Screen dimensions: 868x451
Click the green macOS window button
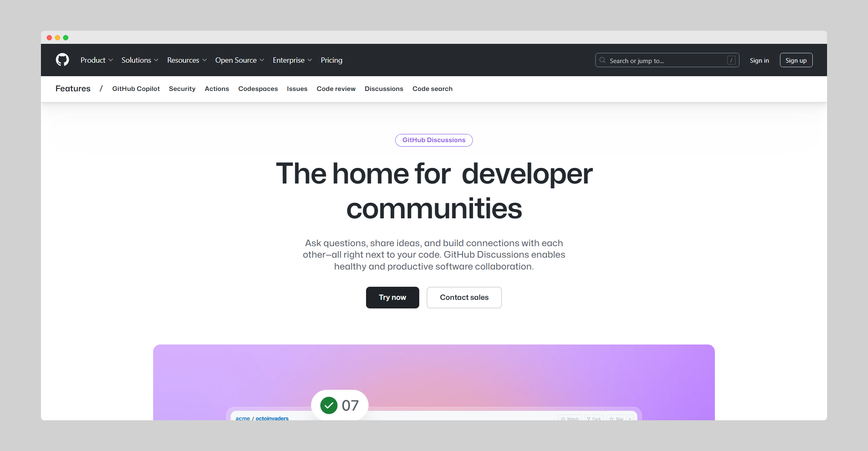click(66, 38)
